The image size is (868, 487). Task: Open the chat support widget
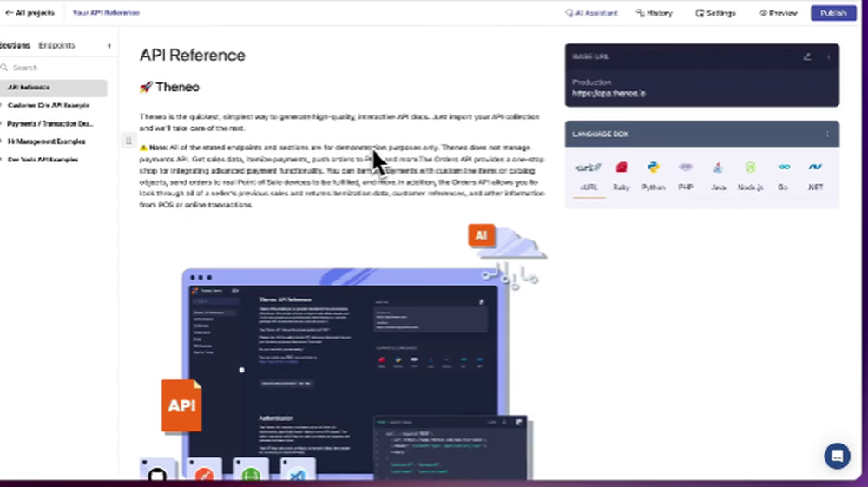(837, 456)
